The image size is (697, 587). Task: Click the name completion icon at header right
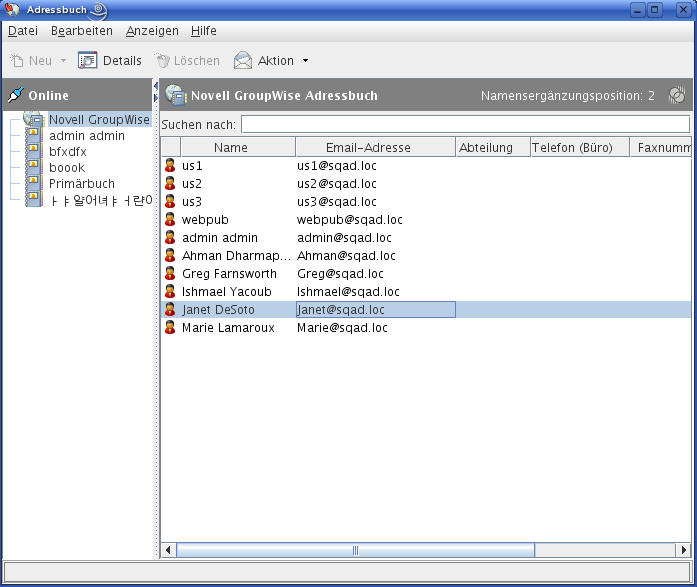(677, 95)
